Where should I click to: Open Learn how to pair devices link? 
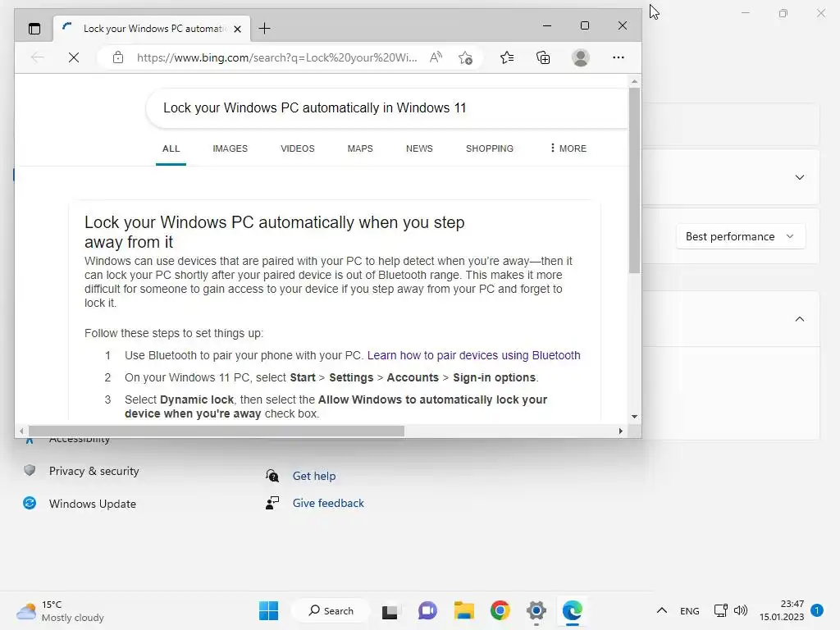[473, 355]
